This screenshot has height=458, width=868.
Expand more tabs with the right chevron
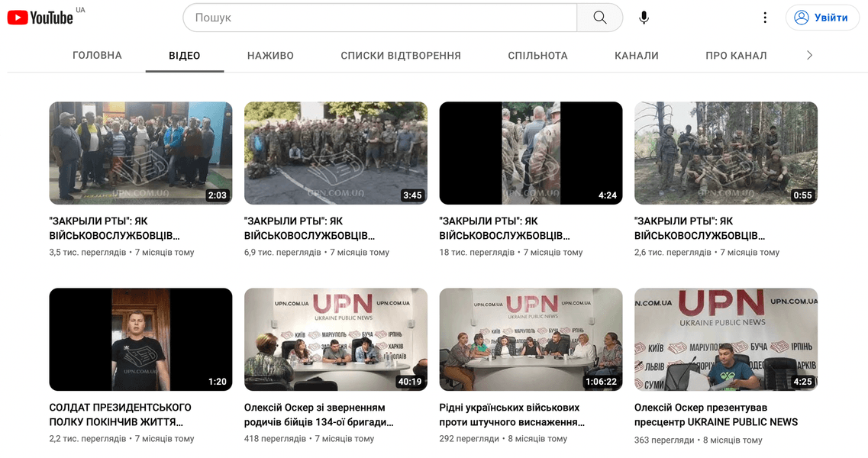(809, 56)
